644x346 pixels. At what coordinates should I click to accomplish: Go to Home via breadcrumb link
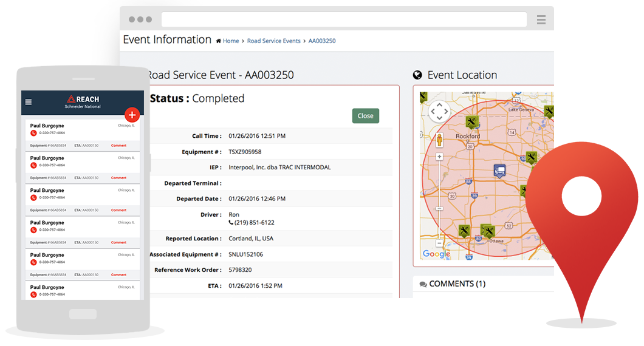(231, 41)
